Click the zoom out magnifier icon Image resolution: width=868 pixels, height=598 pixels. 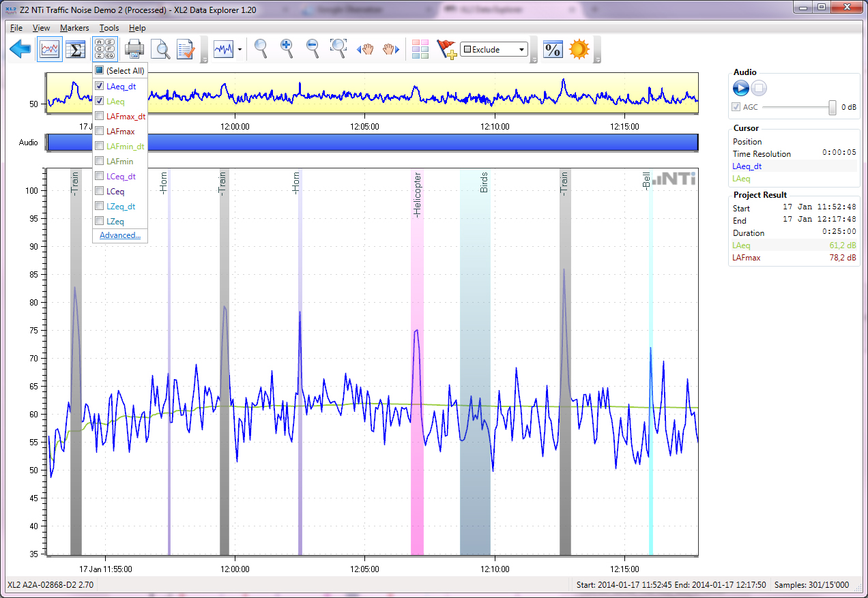313,48
